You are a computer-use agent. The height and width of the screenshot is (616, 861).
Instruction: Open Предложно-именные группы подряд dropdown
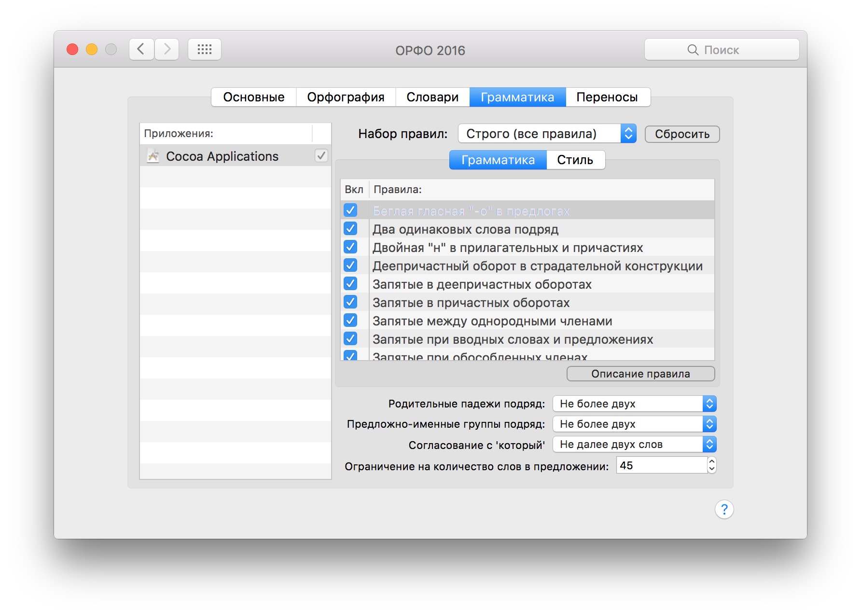click(x=635, y=424)
